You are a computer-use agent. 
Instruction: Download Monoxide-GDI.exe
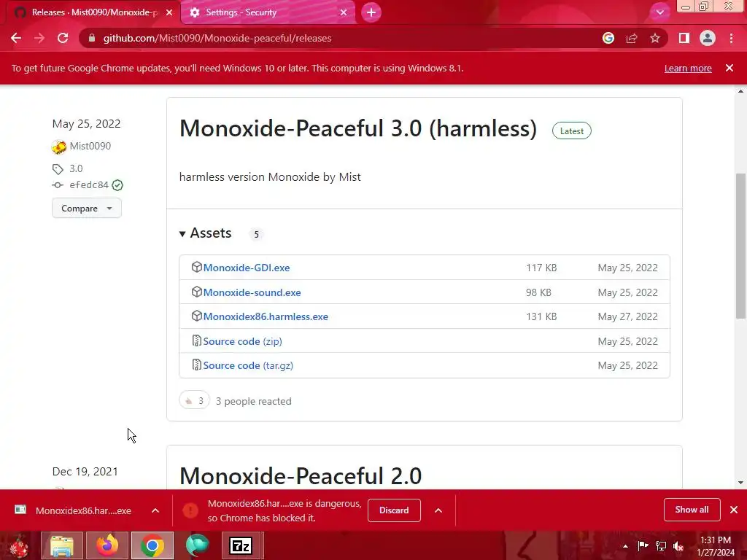(x=247, y=268)
